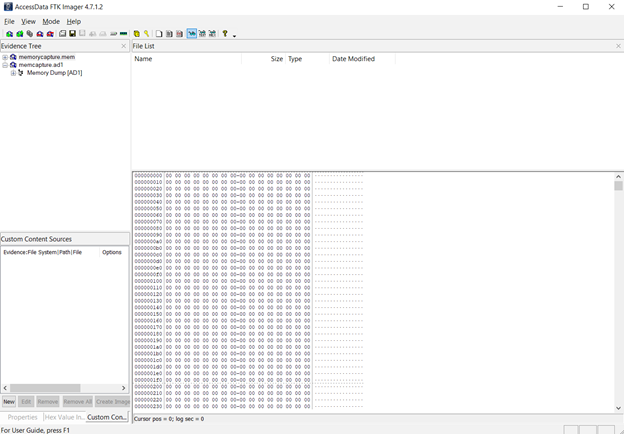The width and height of the screenshot is (624, 434).
Task: Click the green Capture Memory chip icon
Action: (123, 34)
